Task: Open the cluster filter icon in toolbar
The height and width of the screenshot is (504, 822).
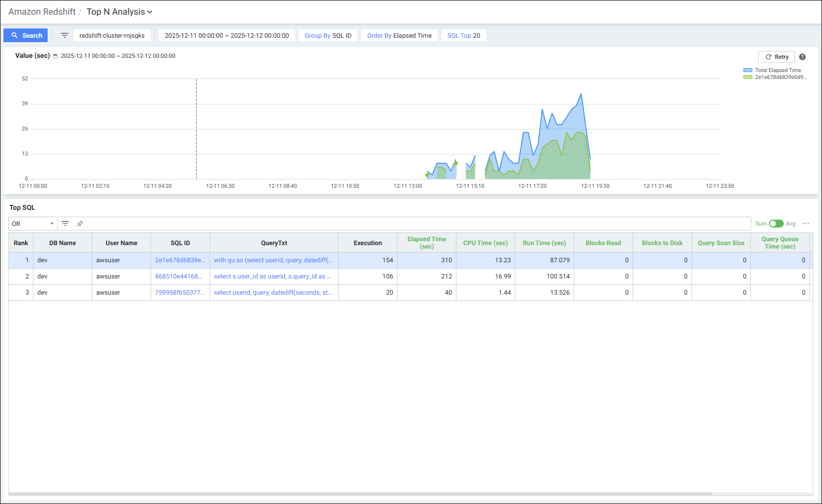Action: click(64, 35)
